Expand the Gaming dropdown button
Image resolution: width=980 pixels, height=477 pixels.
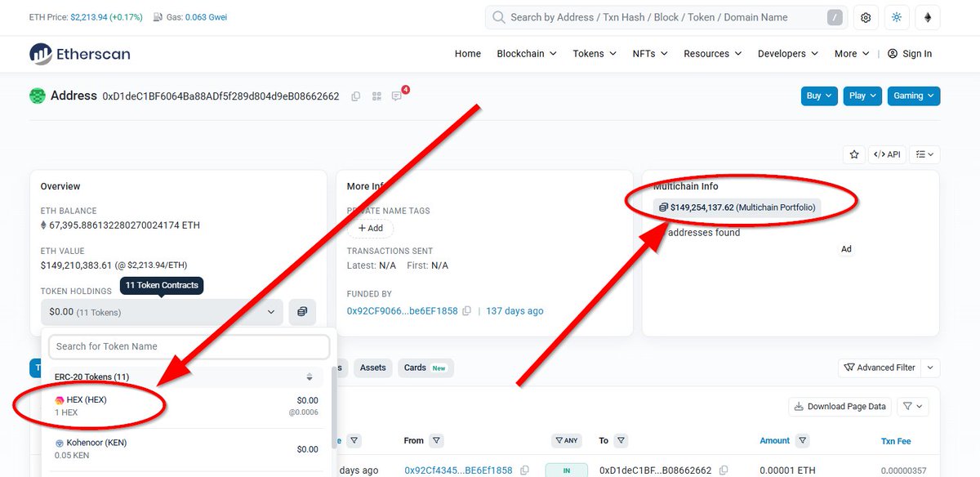[914, 96]
